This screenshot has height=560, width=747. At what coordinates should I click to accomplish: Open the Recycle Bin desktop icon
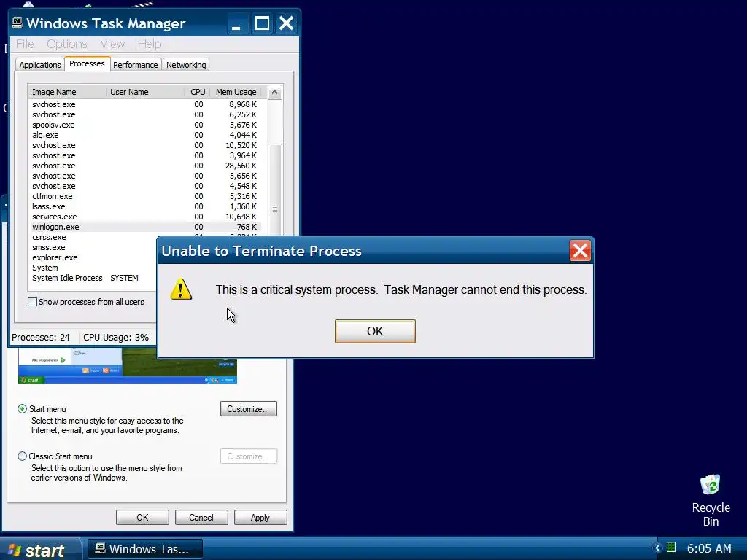(x=711, y=500)
